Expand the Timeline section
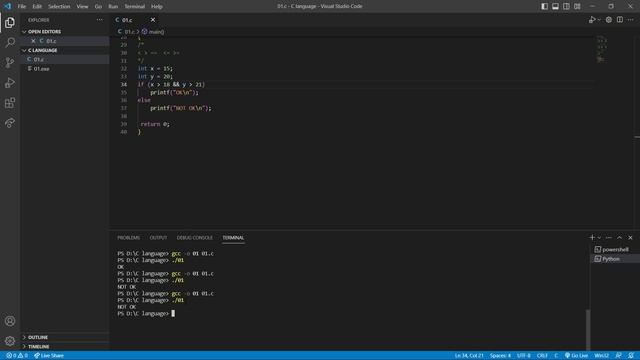The width and height of the screenshot is (640, 360). pos(65,347)
